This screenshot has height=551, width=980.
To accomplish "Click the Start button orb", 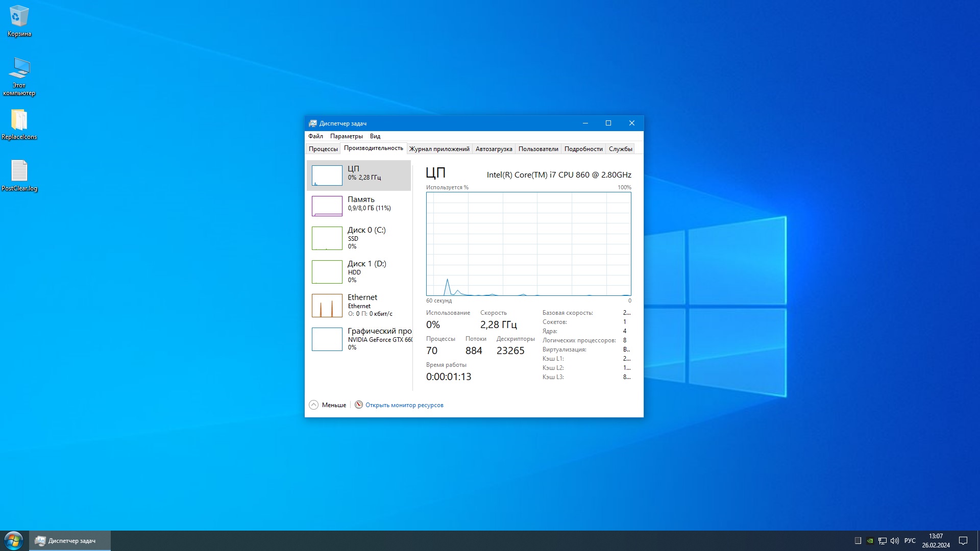I will tap(14, 541).
